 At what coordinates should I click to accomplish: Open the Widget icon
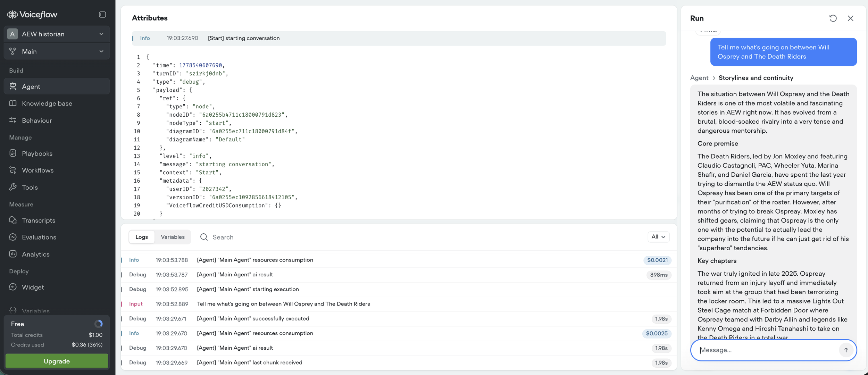coord(13,287)
